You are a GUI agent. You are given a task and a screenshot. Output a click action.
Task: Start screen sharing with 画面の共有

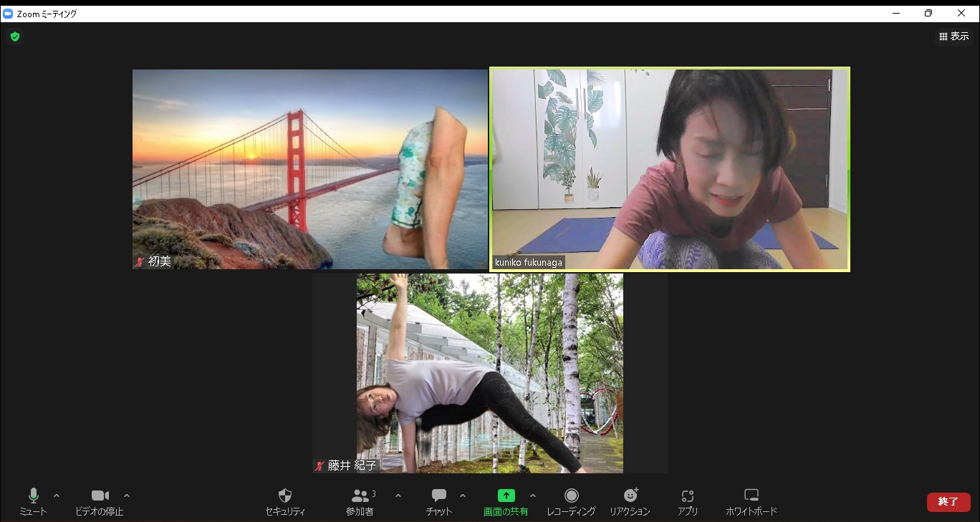[506, 502]
